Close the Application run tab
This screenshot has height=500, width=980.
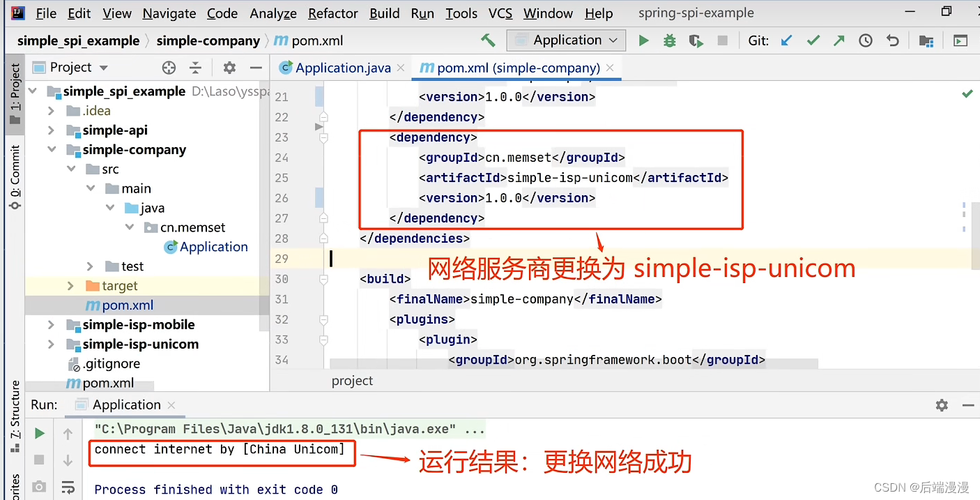tap(171, 405)
